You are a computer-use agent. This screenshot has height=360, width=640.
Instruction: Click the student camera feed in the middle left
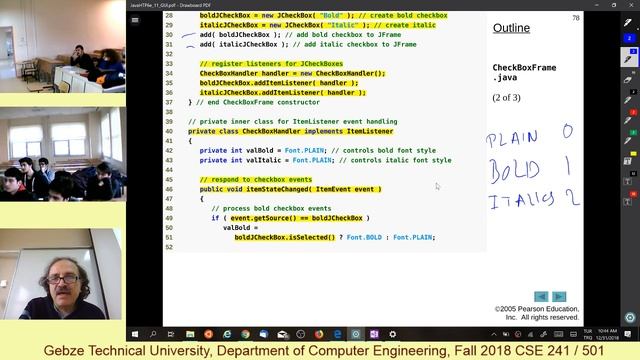click(63, 154)
